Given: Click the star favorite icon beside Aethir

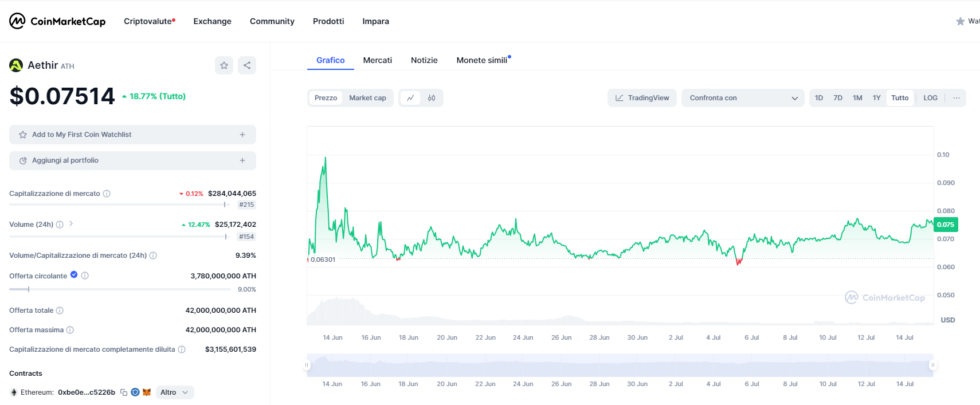Looking at the screenshot, I should pos(224,65).
